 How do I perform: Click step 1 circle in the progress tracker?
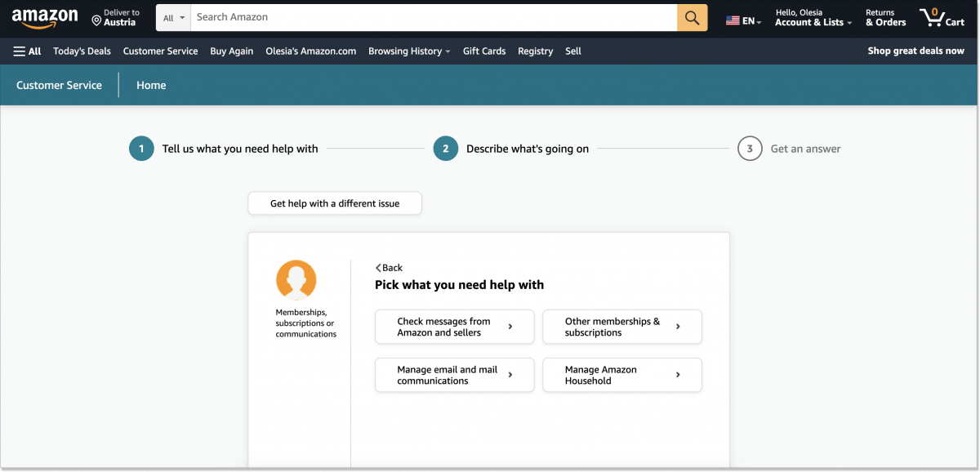pos(141,149)
